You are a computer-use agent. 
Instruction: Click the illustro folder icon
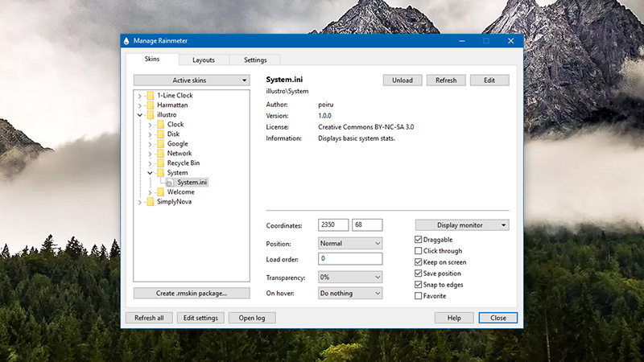point(151,115)
